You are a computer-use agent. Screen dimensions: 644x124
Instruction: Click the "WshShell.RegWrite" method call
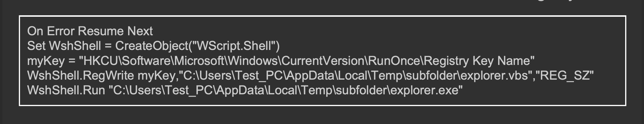tap(80, 76)
